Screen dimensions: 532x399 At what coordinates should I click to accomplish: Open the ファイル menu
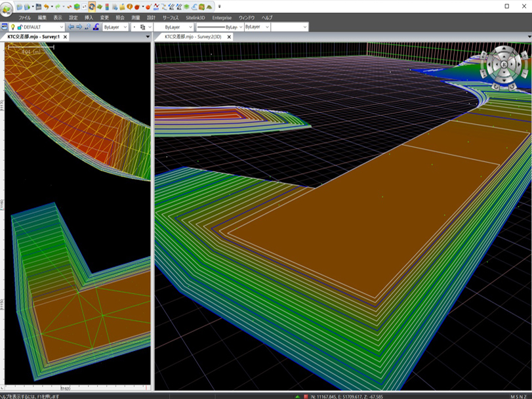coord(25,17)
